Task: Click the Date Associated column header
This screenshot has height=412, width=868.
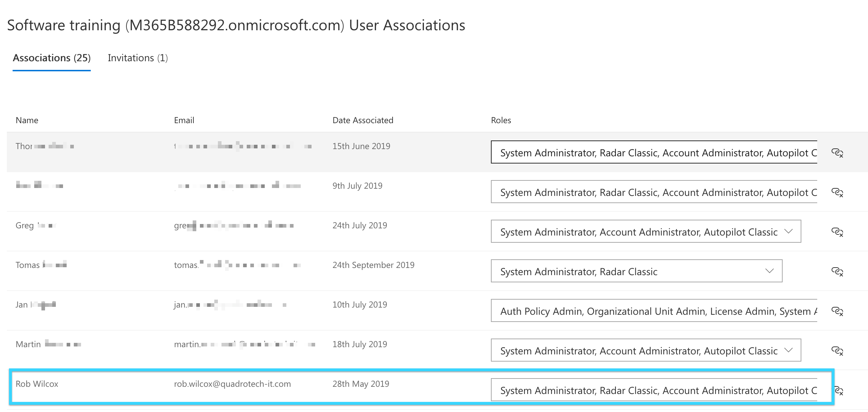Action: 363,120
